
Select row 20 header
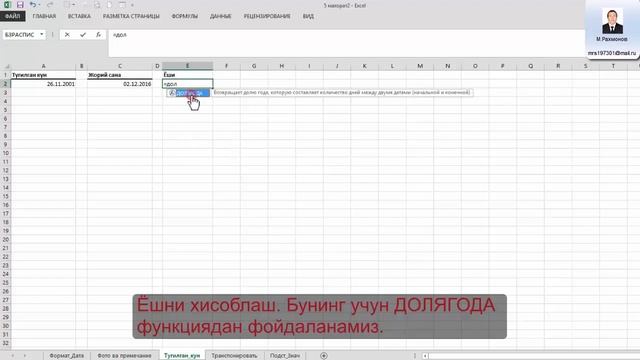tap(6, 240)
